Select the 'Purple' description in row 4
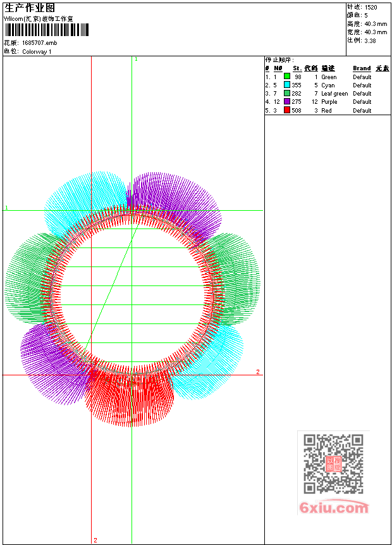The height and width of the screenshot is (545, 392). [x=329, y=102]
